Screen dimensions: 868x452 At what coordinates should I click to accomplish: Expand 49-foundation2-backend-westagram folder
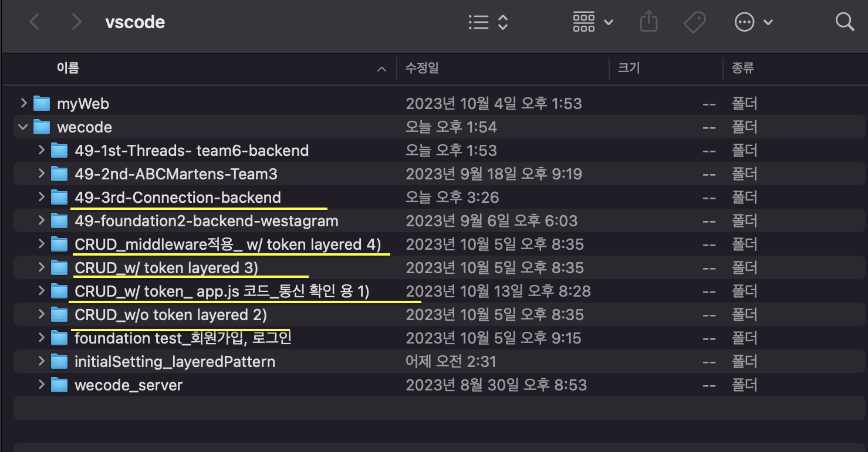pyautogui.click(x=41, y=220)
